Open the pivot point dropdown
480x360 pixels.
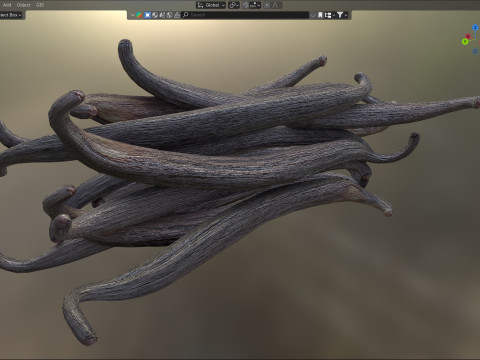click(234, 5)
